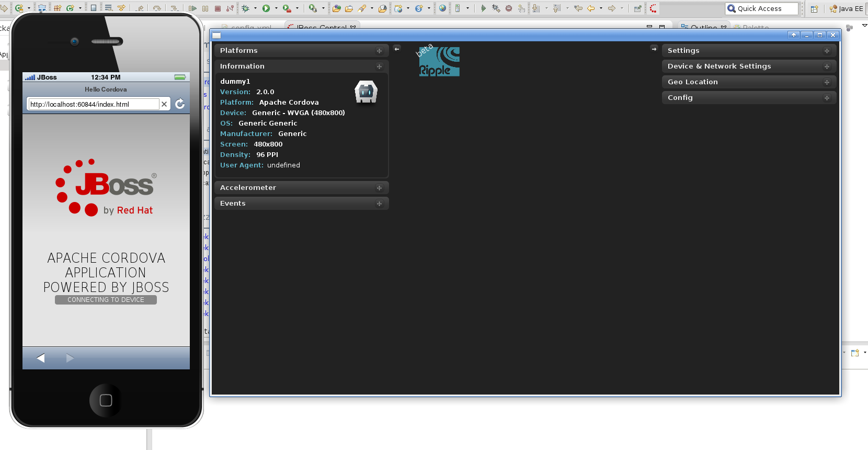
Task: Click the 'Apache Cordova' platform value
Action: 289,103
